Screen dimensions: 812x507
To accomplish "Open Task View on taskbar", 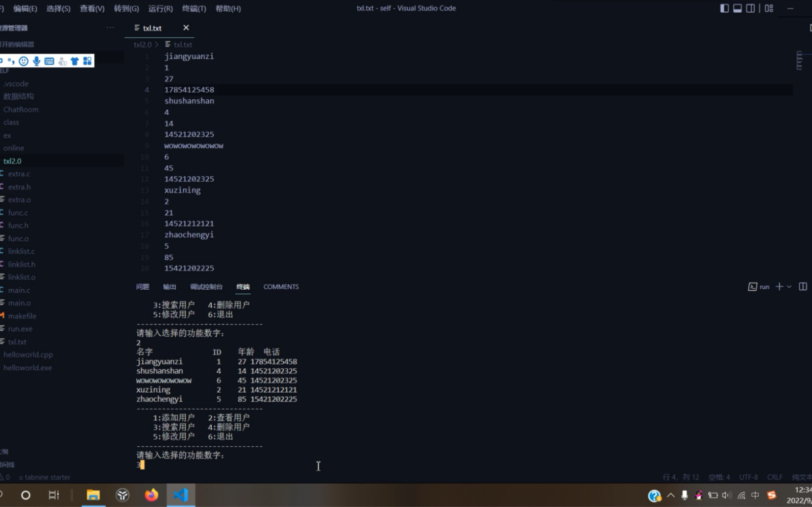I will tap(54, 495).
